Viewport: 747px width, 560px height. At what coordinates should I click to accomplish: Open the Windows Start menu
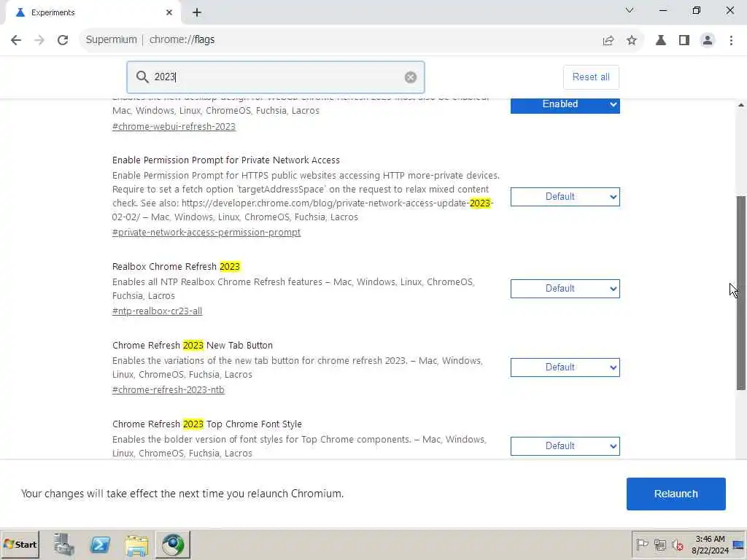(20, 545)
